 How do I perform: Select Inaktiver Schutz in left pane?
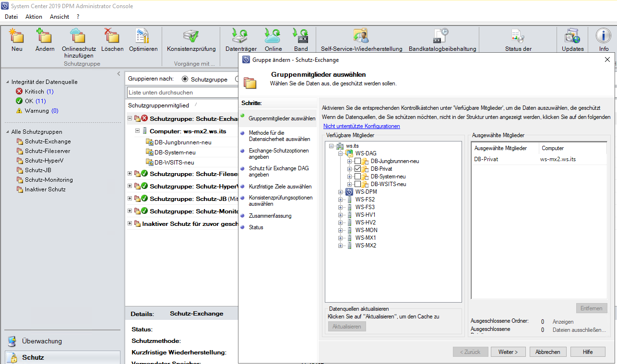coord(45,189)
